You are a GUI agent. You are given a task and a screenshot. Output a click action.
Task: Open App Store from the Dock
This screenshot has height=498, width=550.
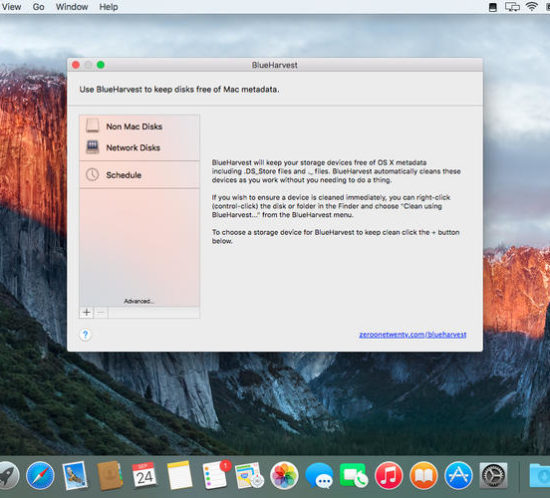(458, 476)
